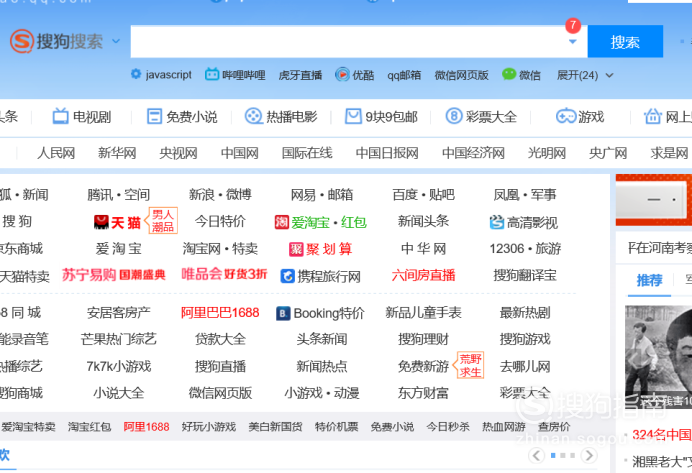Open the red 六间房直播 link
The width and height of the screenshot is (692, 473).
click(x=423, y=275)
